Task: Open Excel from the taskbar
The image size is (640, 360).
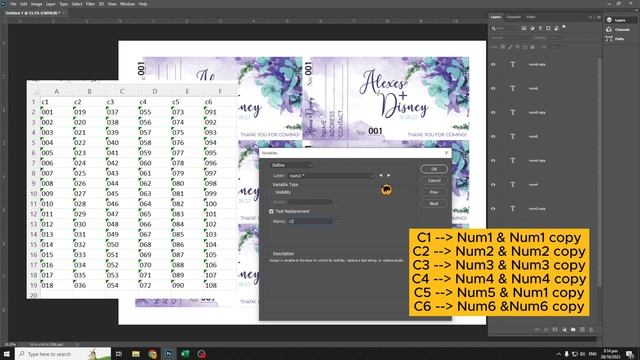Action: pyautogui.click(x=185, y=354)
